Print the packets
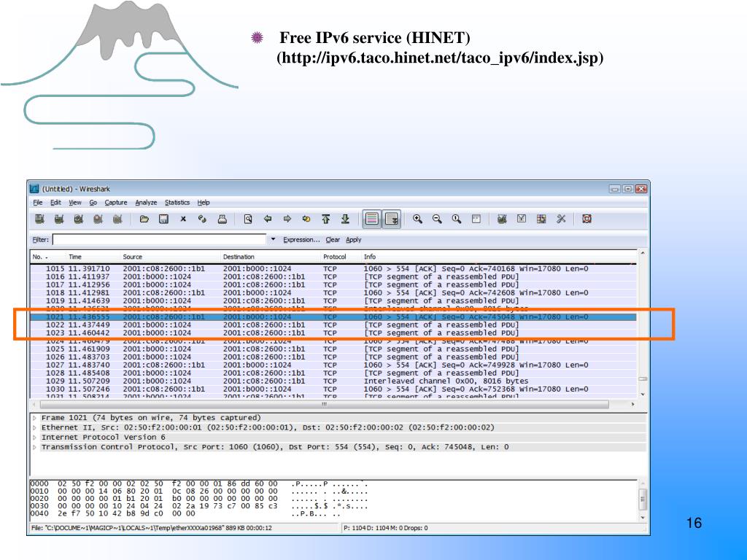This screenshot has height=560, width=747. [x=222, y=219]
